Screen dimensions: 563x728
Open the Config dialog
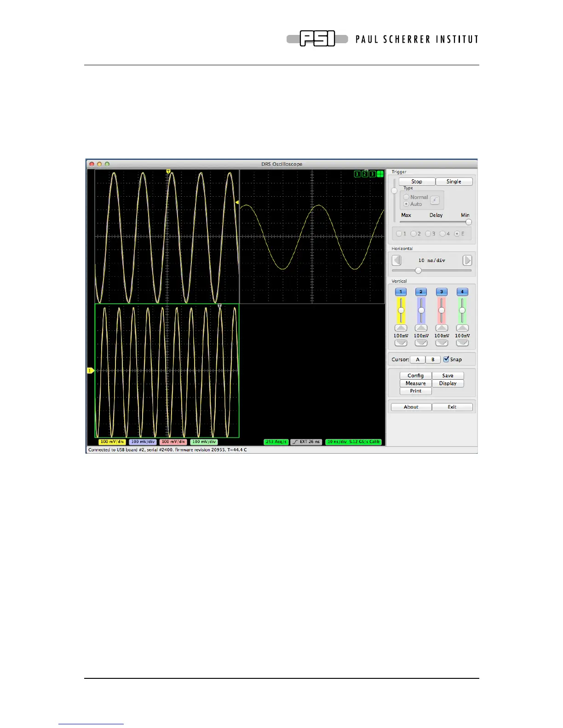[x=415, y=375]
